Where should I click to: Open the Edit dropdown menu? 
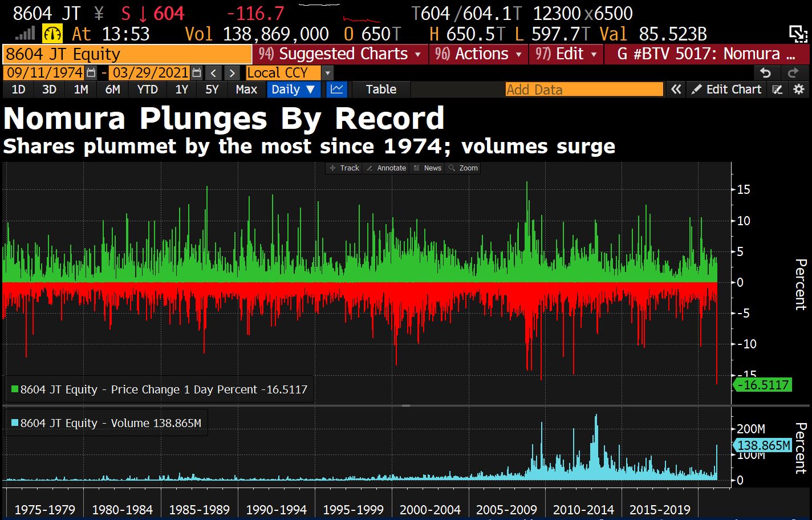[566, 54]
